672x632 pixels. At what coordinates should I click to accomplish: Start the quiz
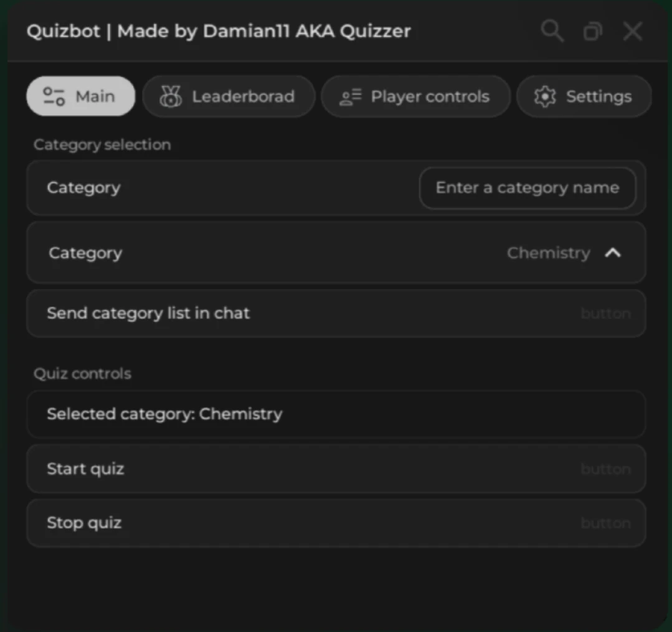[336, 469]
